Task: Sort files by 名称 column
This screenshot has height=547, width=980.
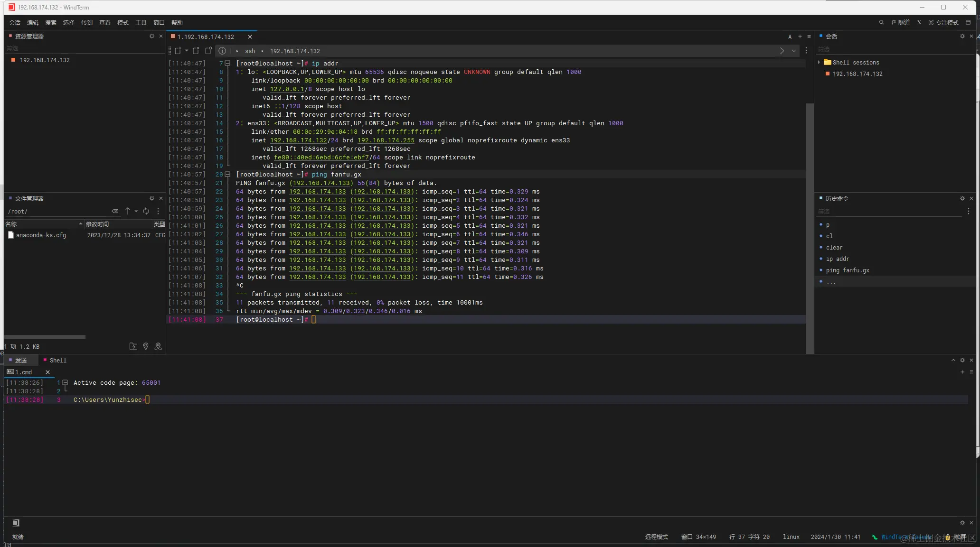Action: pos(44,224)
